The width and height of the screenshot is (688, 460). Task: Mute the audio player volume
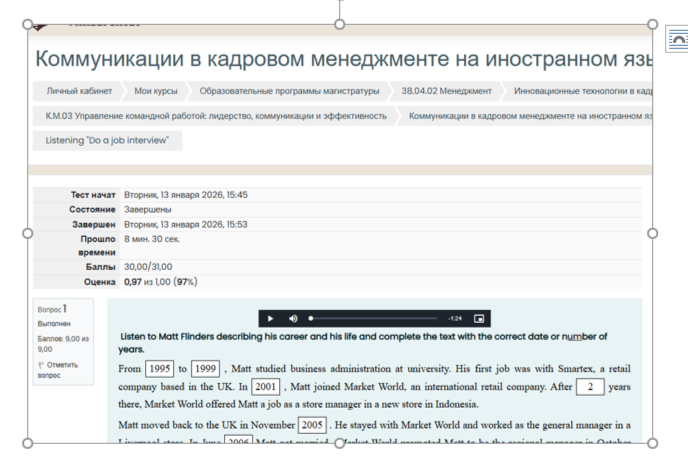point(293,318)
